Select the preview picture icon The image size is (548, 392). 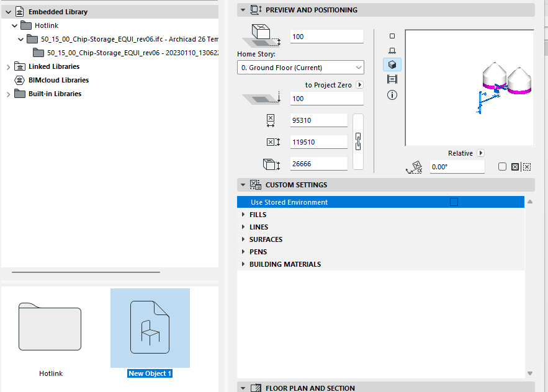392,79
